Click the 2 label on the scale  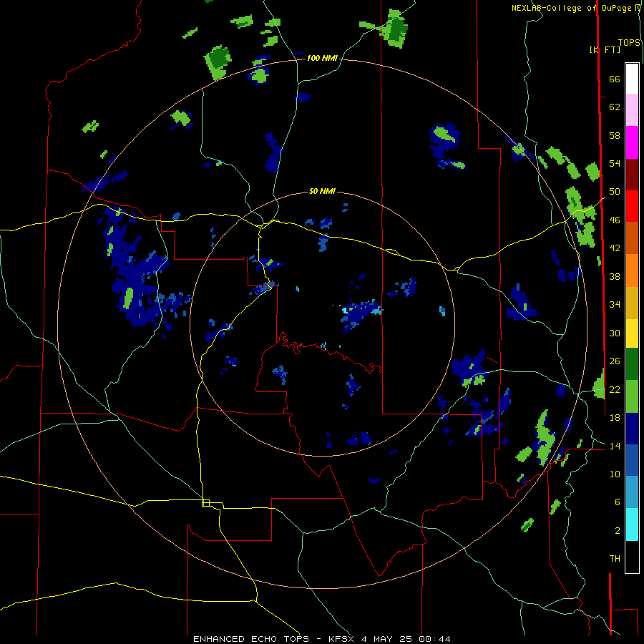(617, 531)
